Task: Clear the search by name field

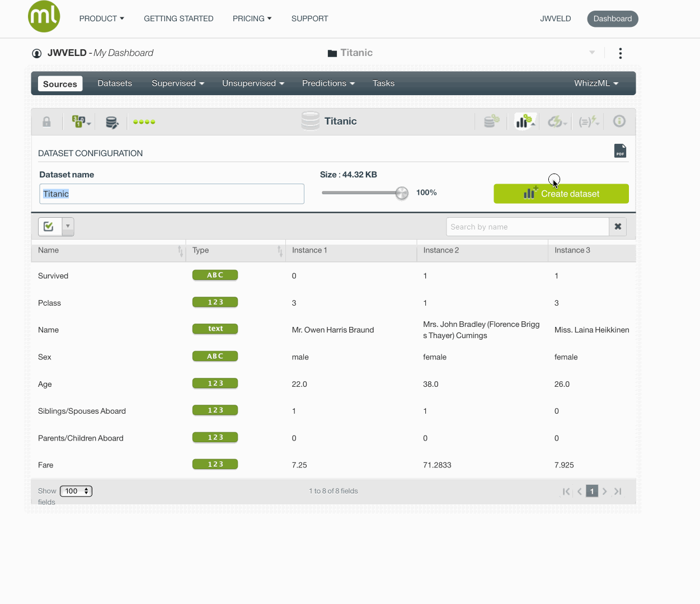Action: (618, 227)
